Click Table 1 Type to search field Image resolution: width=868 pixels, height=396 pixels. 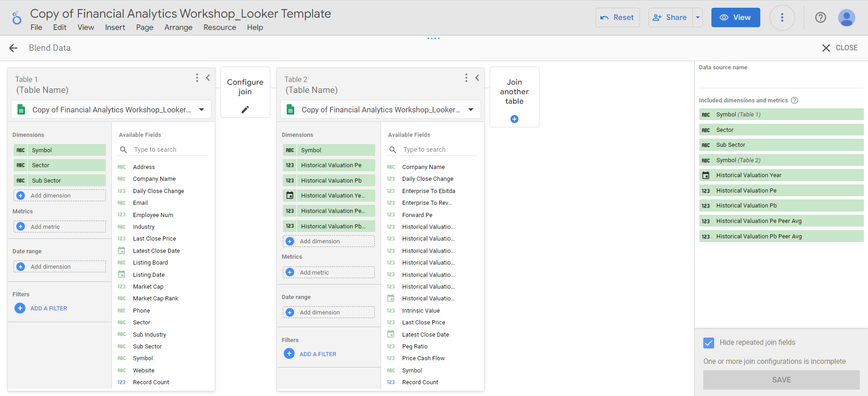(170, 150)
